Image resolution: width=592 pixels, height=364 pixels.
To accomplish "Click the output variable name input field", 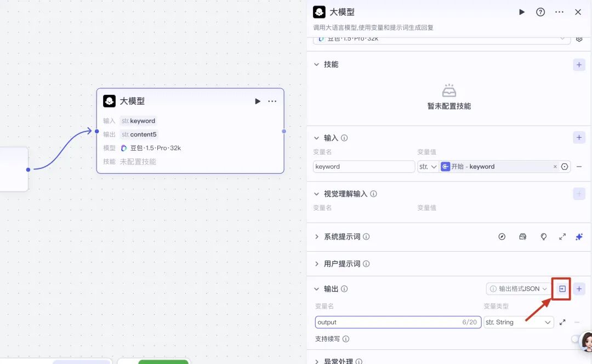I will click(x=384, y=322).
